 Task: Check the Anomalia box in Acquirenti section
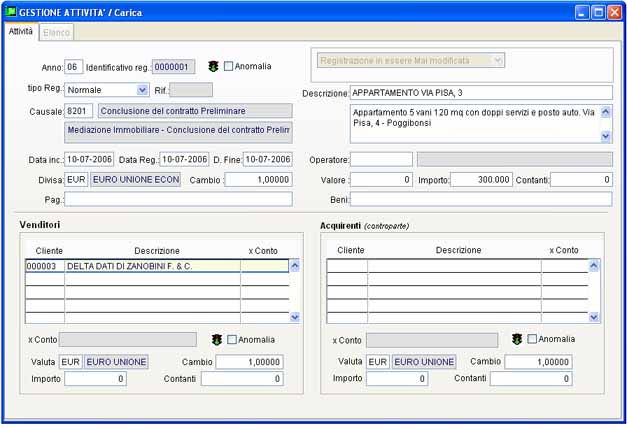pos(532,339)
